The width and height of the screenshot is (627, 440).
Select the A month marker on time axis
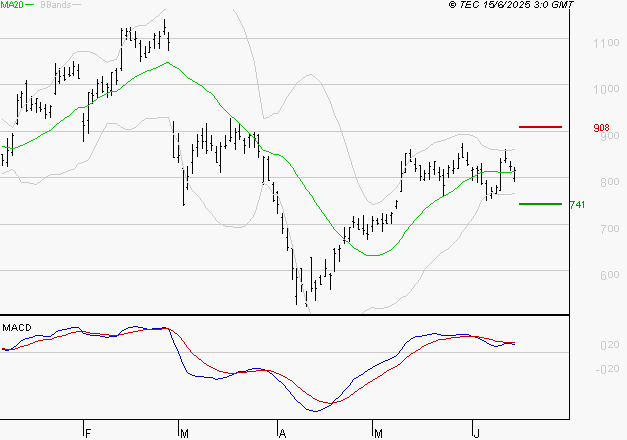point(283,434)
